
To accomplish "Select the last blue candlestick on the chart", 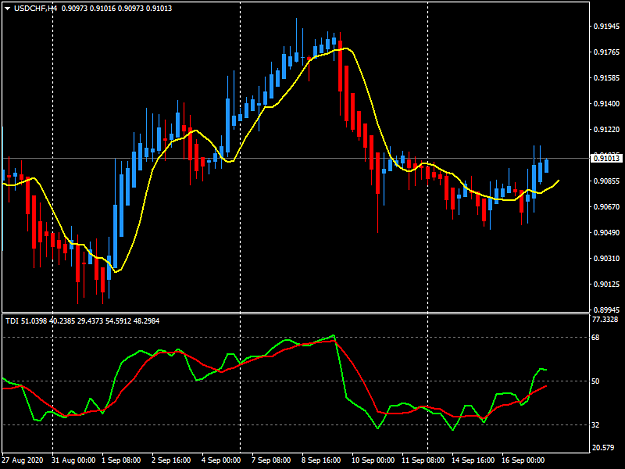I will click(x=546, y=166).
